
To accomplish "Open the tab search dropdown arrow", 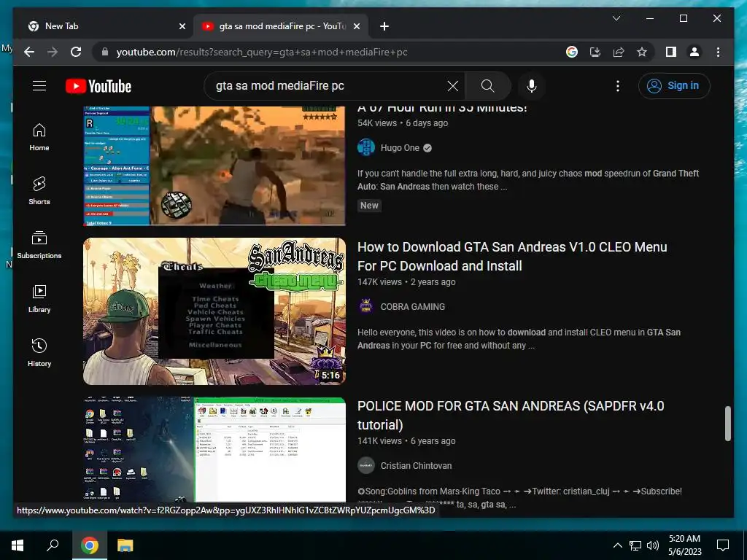I will click(x=616, y=18).
